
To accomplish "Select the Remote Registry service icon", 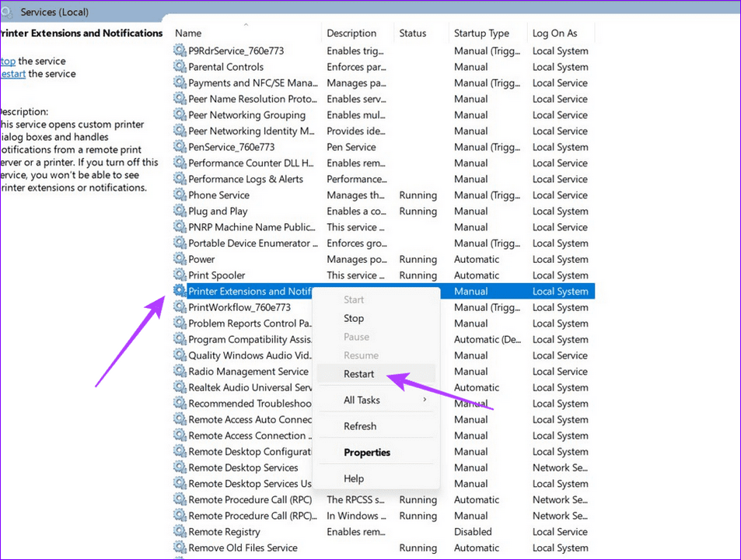I will tap(180, 532).
